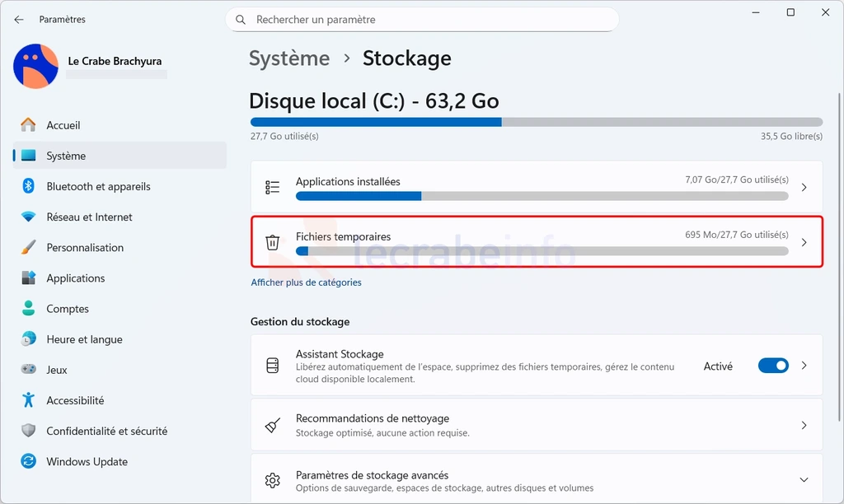Open Réseau et Internet settings
This screenshot has height=504, width=844.
click(120, 217)
